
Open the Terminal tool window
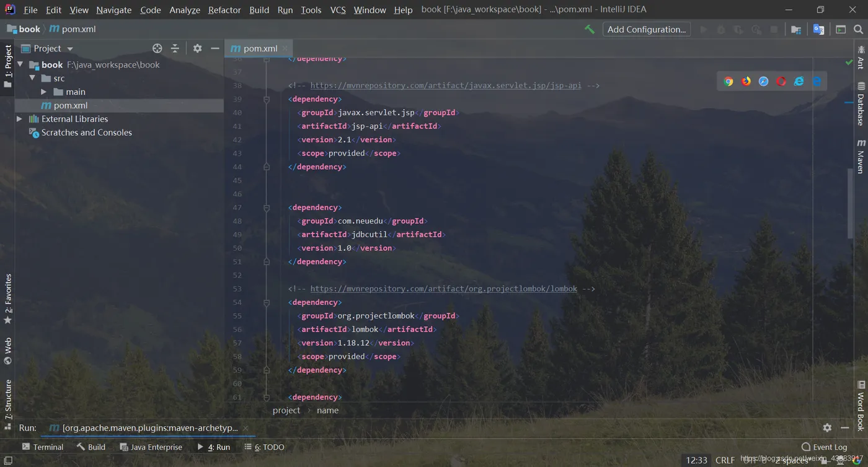(42, 447)
